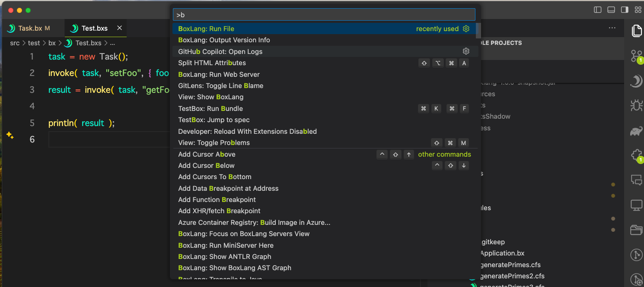Viewport: 644px width, 287px height.
Task: Select BoxLang: Run Web Server command
Action: coord(219,74)
